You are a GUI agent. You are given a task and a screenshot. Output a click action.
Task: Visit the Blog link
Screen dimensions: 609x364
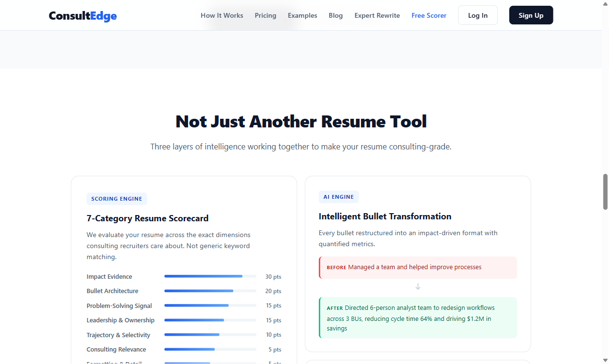point(336,15)
